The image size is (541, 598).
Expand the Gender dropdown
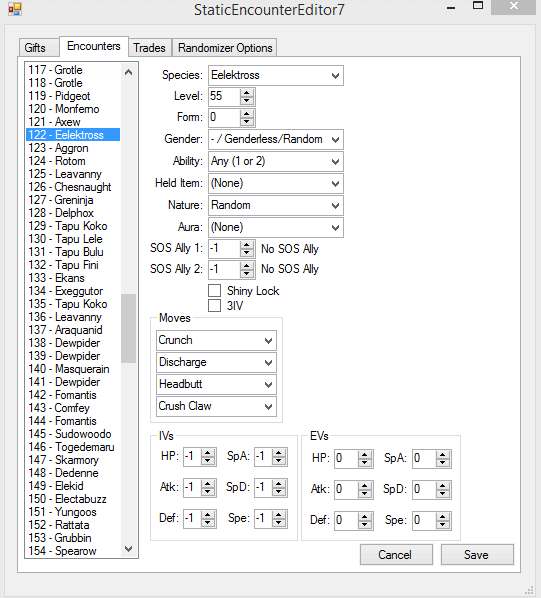pyautogui.click(x=276, y=139)
